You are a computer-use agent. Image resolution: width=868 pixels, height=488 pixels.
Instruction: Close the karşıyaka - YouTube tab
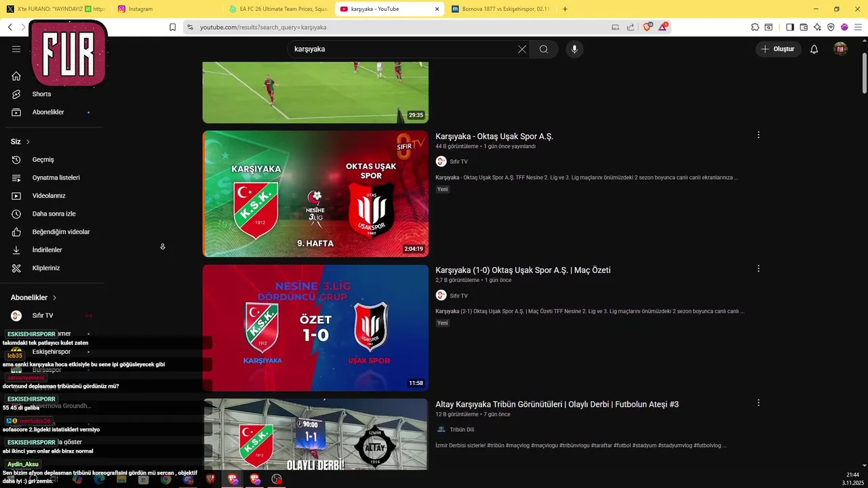click(x=437, y=9)
